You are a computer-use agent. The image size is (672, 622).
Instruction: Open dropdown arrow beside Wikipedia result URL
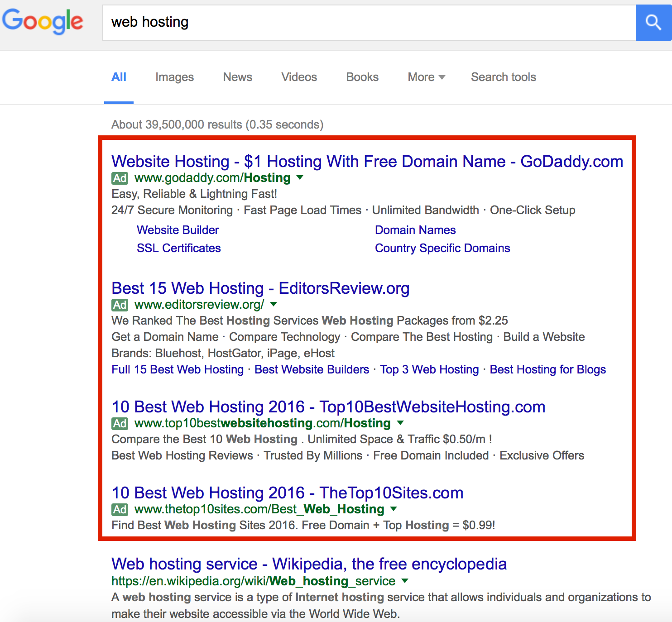click(405, 581)
